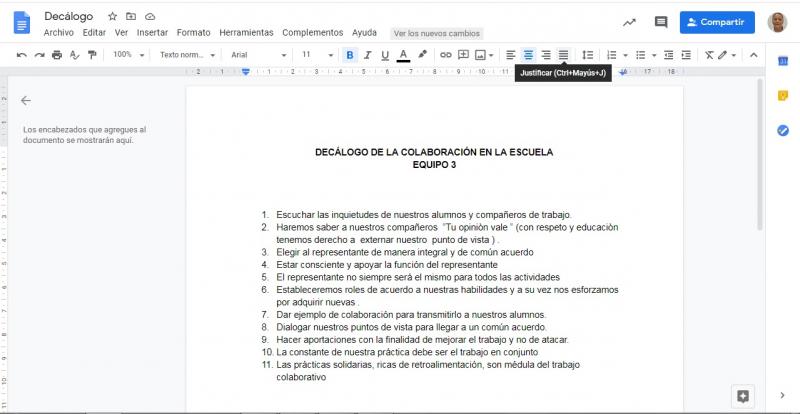Toggle bold formatting
The width and height of the screenshot is (800, 414).
pos(349,55)
